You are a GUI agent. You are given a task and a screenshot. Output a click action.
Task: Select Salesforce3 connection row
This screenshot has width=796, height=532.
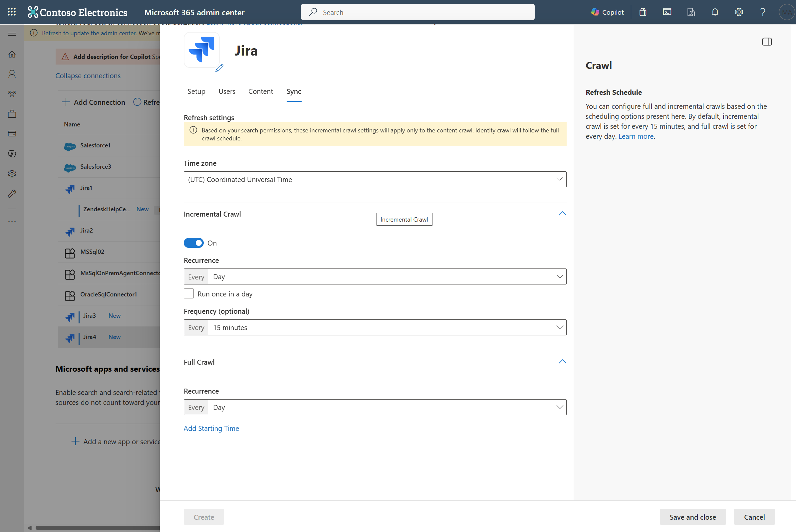coord(109,167)
